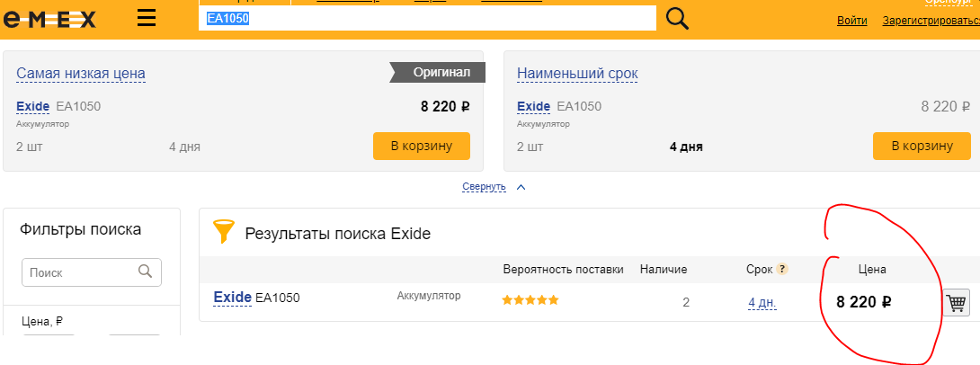This screenshot has height=365, width=980.
Task: Click the Свернуть link
Action: (484, 187)
